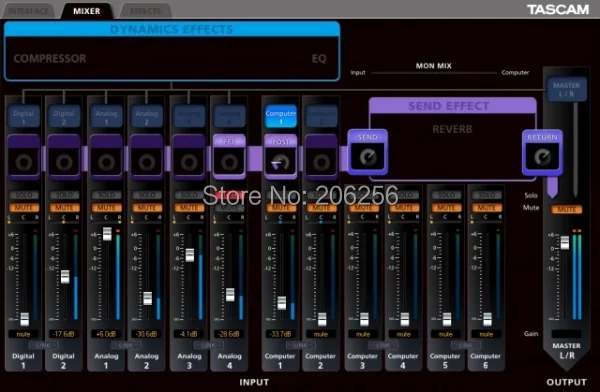This screenshot has height=392, width=600.
Task: Link Digital 1 and Digital 2 channels
Action: click(x=43, y=345)
